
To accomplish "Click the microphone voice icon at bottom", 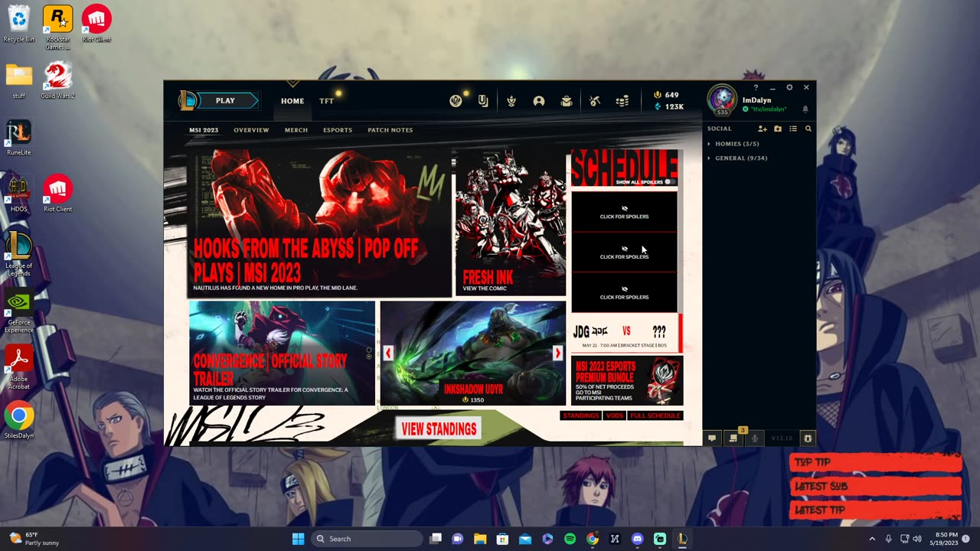I will pyautogui.click(x=755, y=439).
